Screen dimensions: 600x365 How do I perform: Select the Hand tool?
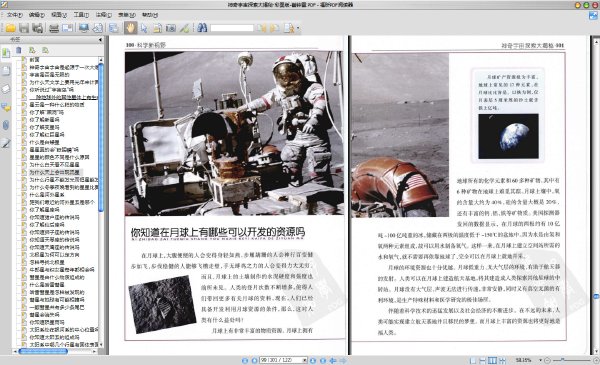tap(130, 28)
